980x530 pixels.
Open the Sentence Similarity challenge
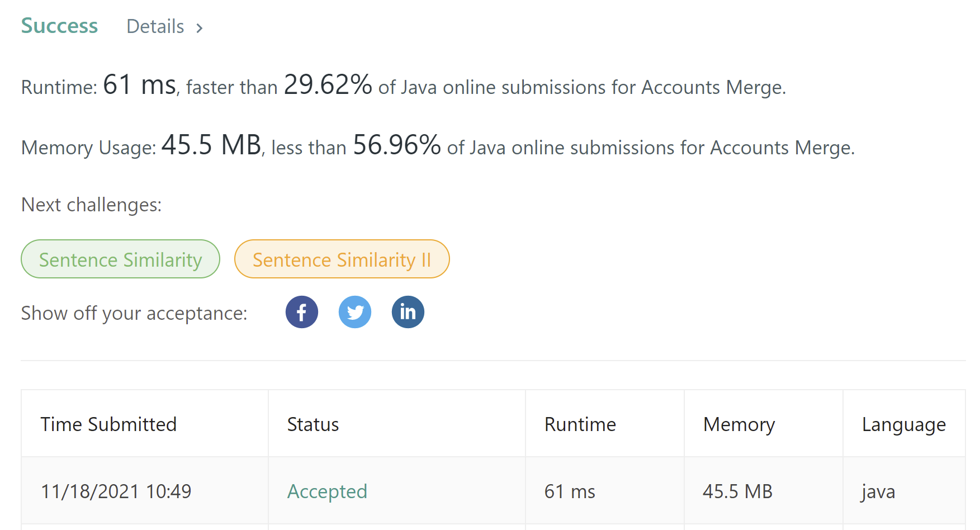120,259
